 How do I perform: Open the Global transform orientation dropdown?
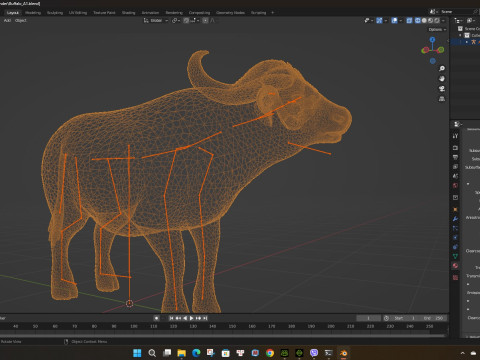[x=156, y=20]
